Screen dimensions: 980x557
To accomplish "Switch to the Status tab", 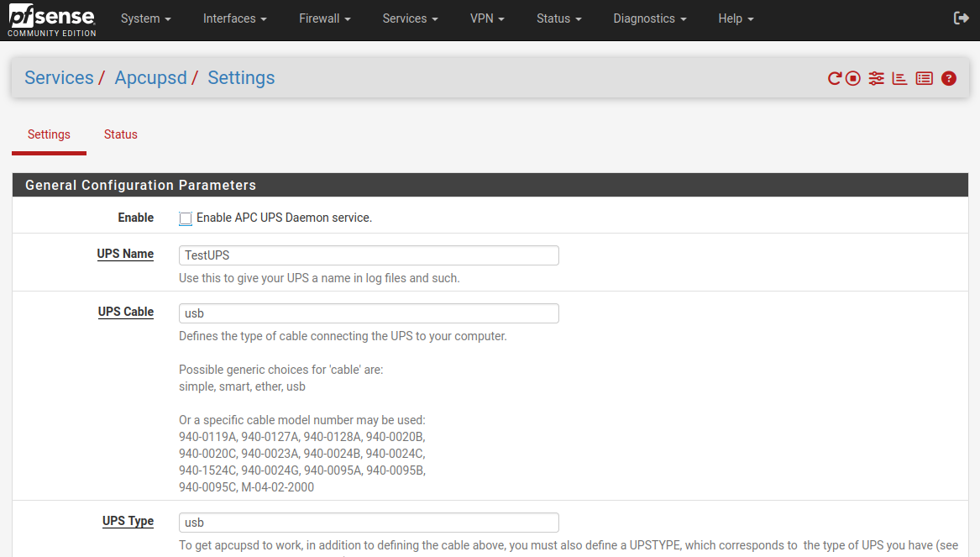I will tap(121, 134).
